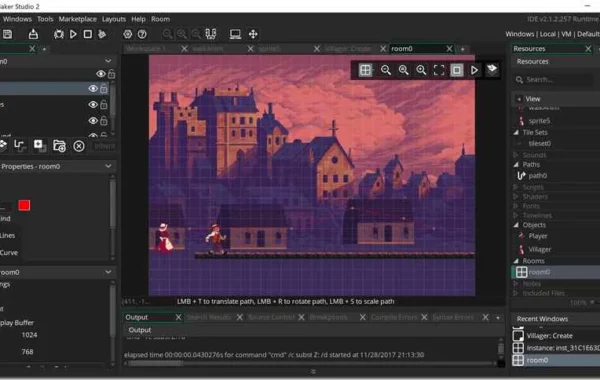Add a path layer icon
Viewport: 600px width, 380px height.
(x=19, y=145)
